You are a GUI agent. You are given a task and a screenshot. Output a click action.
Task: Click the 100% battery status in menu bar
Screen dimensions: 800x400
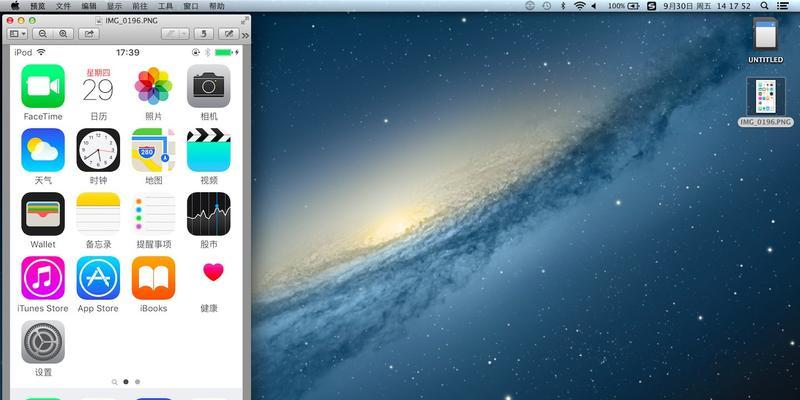[623, 6]
